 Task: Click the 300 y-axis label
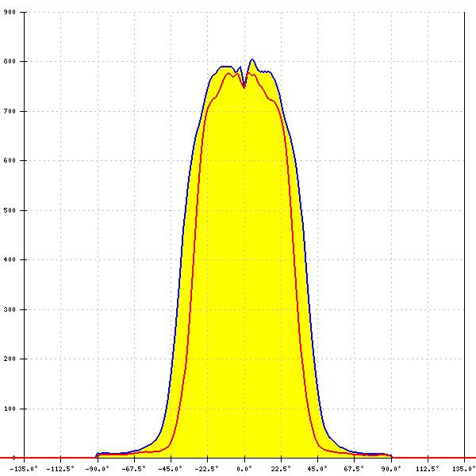10,309
